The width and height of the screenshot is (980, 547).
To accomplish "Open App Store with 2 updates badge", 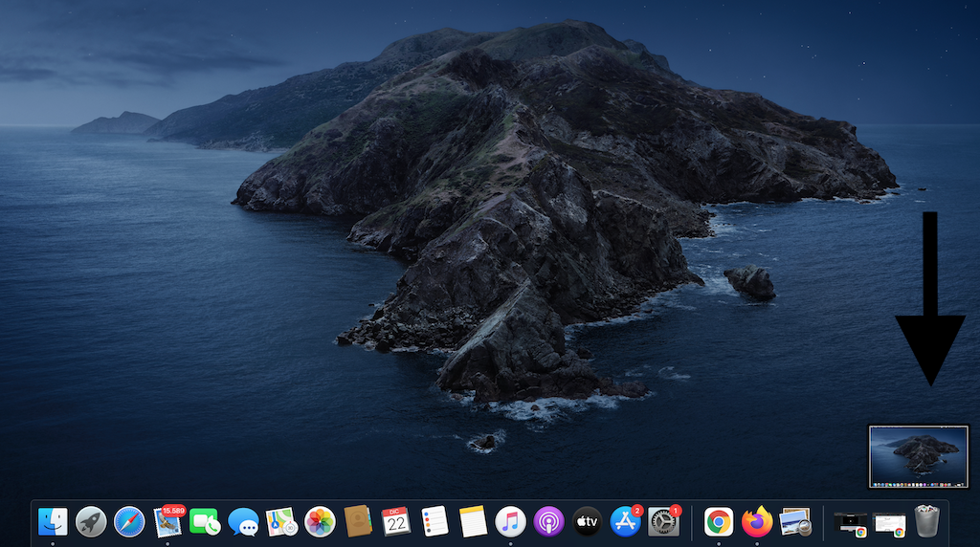I will click(626, 521).
